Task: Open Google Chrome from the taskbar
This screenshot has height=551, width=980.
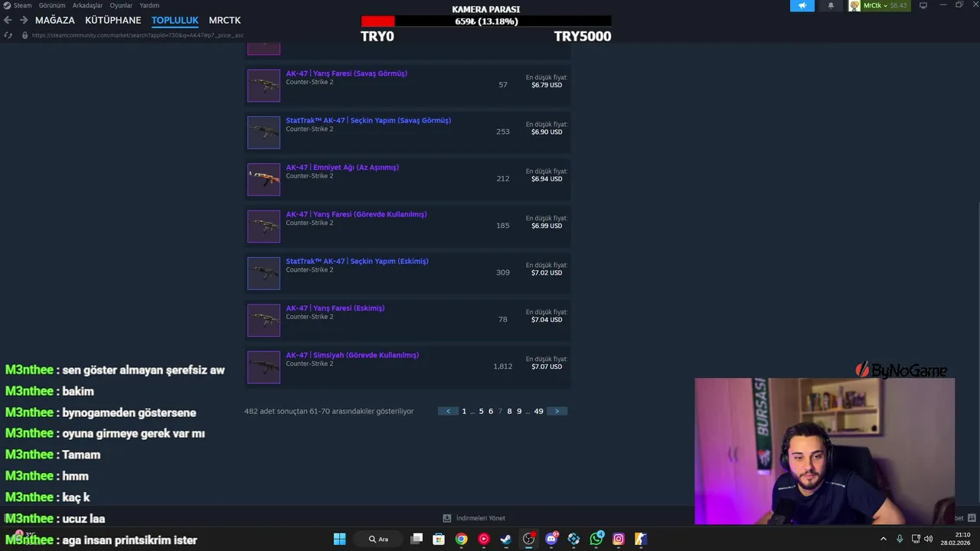Action: point(461,539)
